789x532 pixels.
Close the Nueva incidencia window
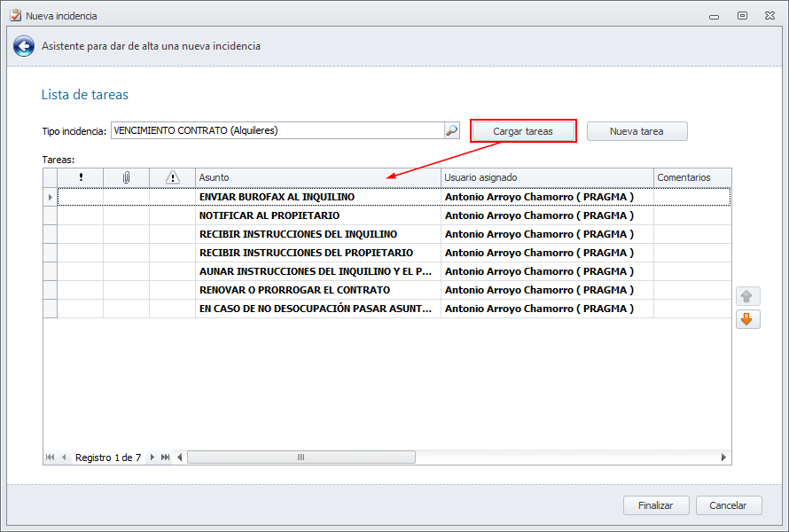point(769,16)
